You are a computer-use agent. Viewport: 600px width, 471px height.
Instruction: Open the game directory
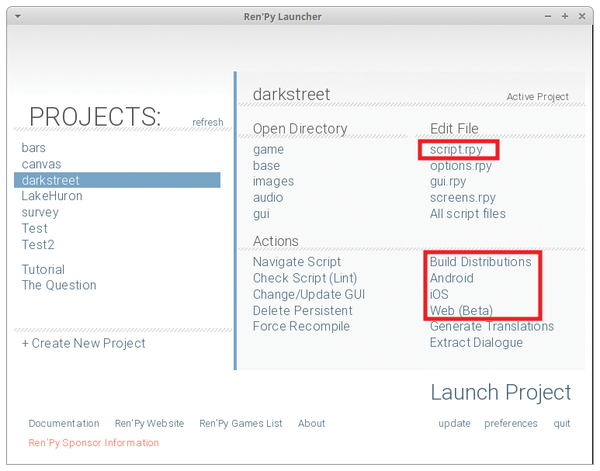(x=268, y=150)
